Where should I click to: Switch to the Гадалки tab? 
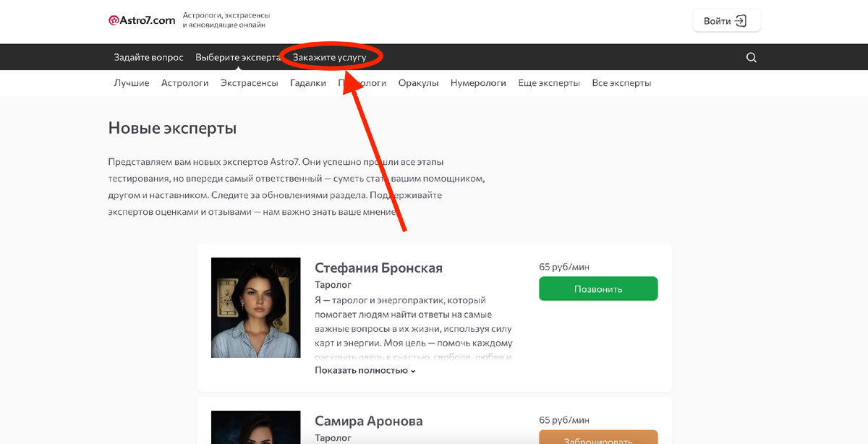point(308,83)
